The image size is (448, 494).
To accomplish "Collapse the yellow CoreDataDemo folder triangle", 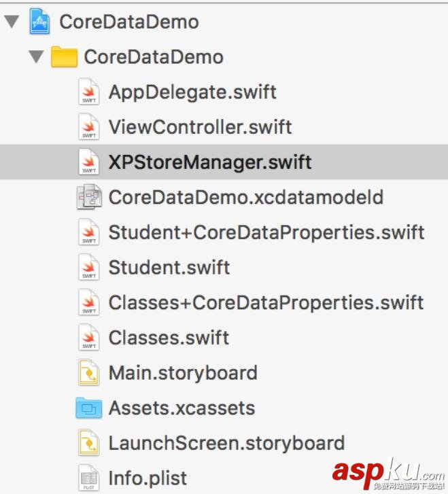I will click(36, 57).
